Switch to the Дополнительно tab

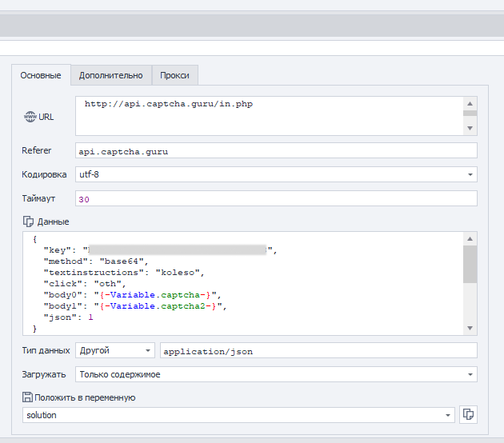click(110, 75)
